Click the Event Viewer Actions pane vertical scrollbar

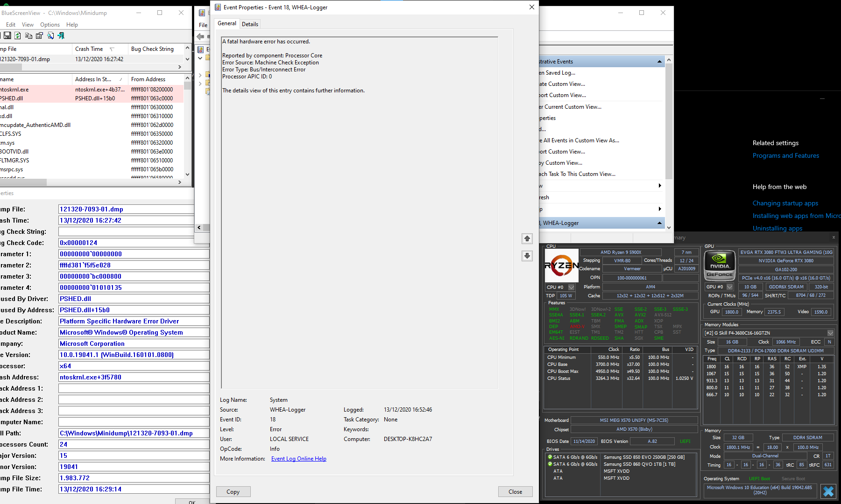click(669, 144)
